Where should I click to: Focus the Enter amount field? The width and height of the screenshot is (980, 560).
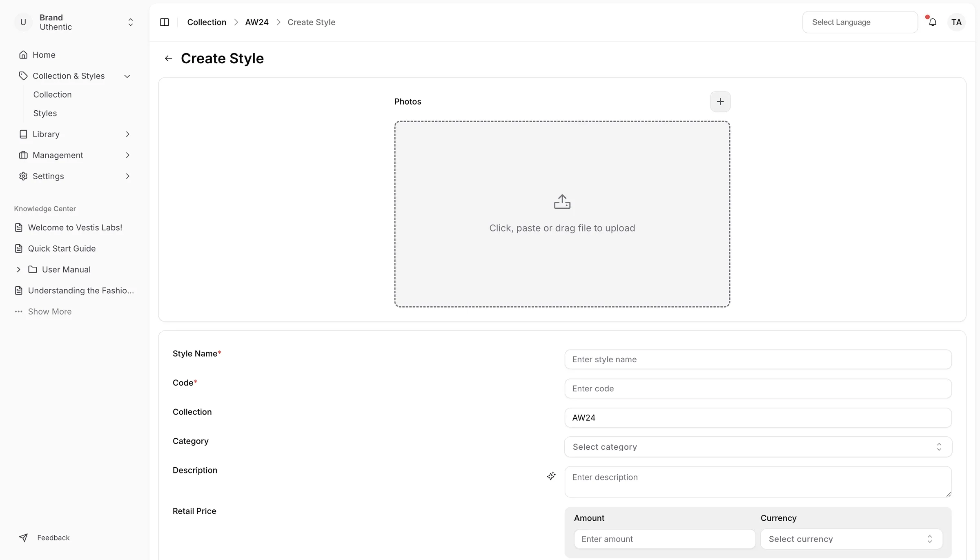(x=665, y=539)
